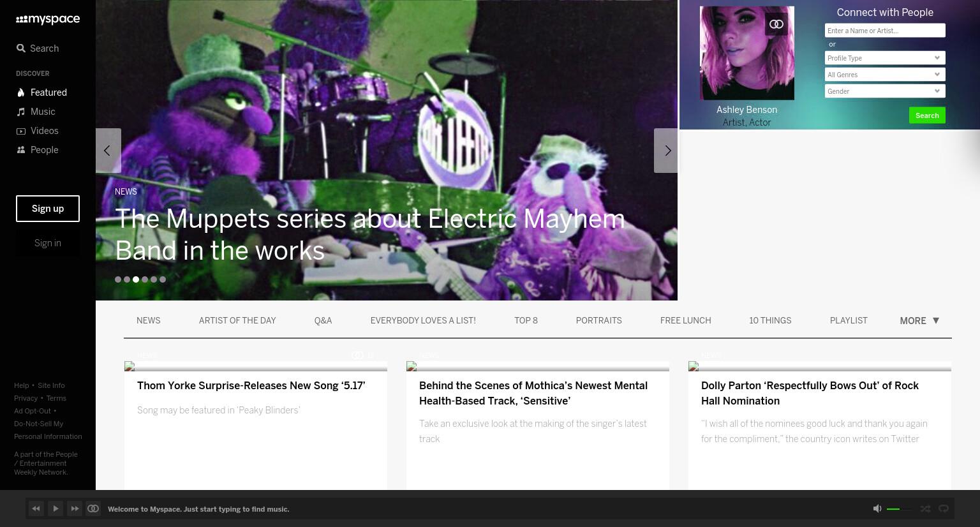The image size is (980, 527).
Task: Go to Featured in Discover
Action: [x=41, y=93]
